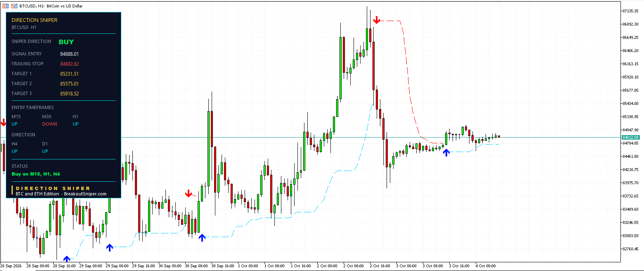
Task: Click the green BUY sniper direction value
Action: pos(66,42)
